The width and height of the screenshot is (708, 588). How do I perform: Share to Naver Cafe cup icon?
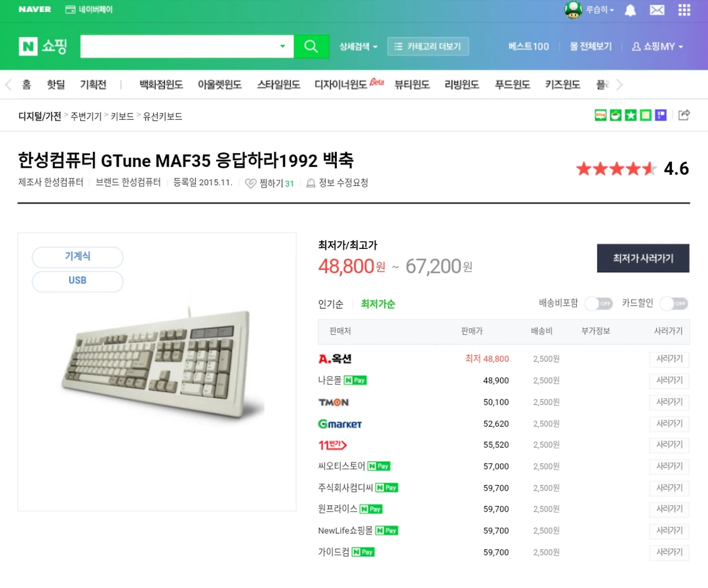(616, 115)
